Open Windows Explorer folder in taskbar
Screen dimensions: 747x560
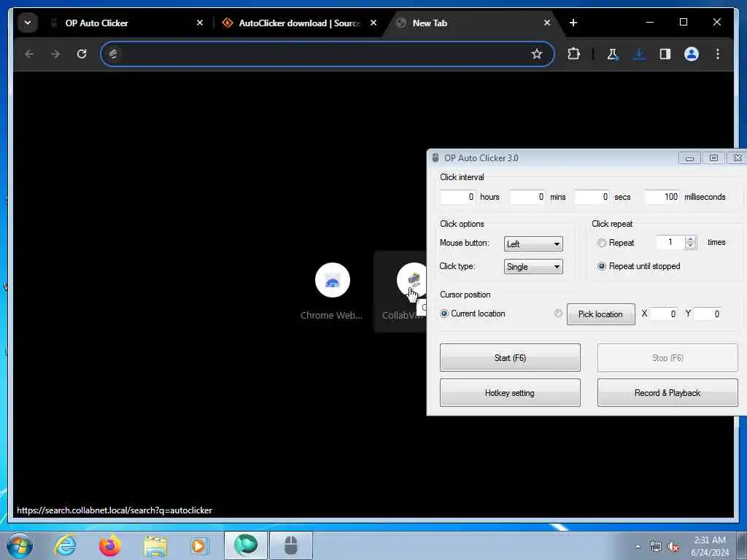point(155,546)
